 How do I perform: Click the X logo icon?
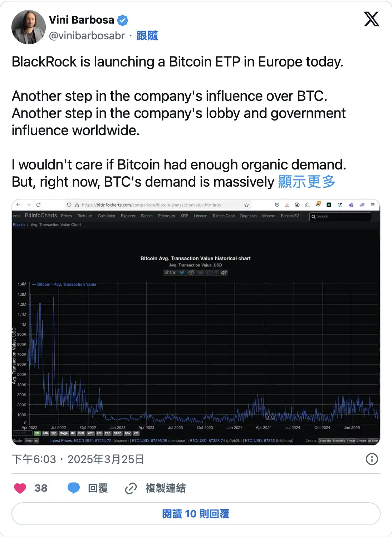[372, 19]
